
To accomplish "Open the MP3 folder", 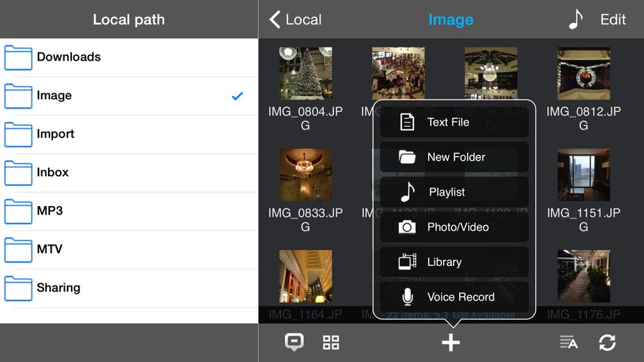I will (129, 212).
